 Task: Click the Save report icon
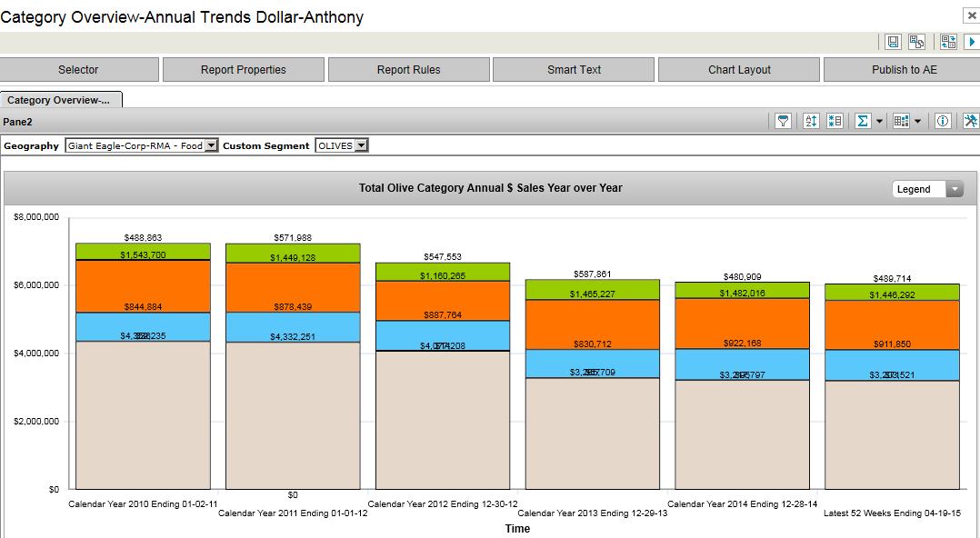point(894,42)
